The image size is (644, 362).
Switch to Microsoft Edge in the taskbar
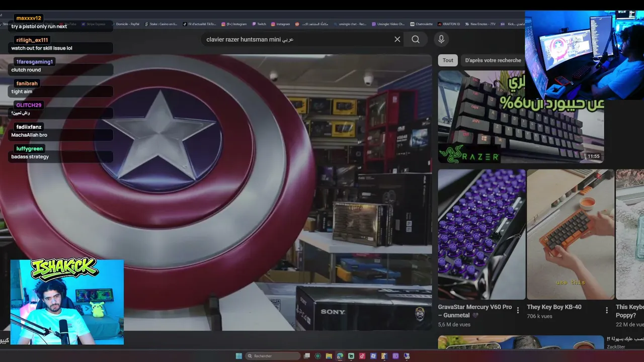coord(340,356)
